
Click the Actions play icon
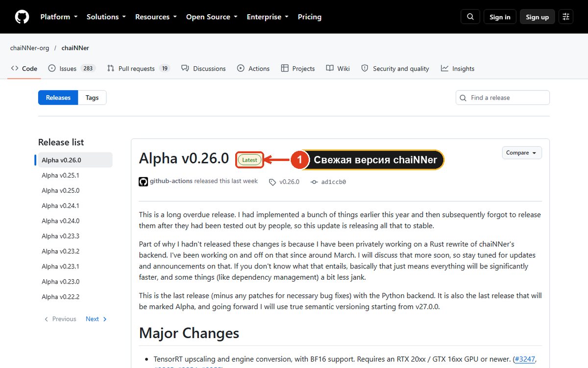(241, 68)
